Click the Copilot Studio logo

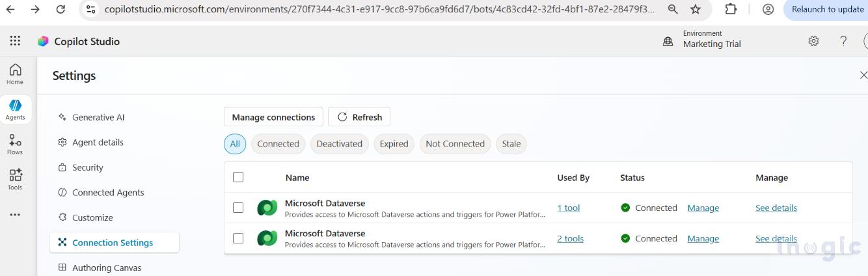click(43, 41)
